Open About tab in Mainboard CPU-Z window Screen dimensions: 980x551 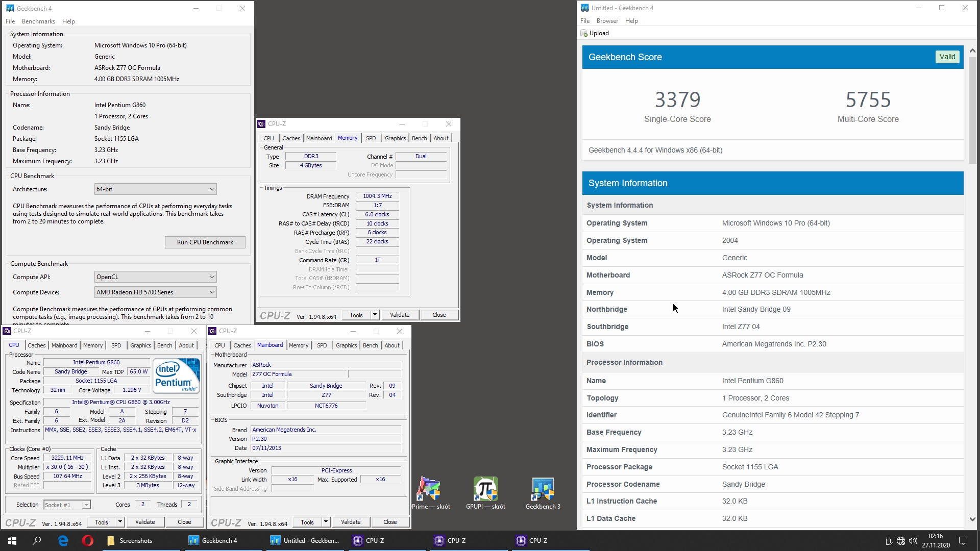[x=392, y=345]
